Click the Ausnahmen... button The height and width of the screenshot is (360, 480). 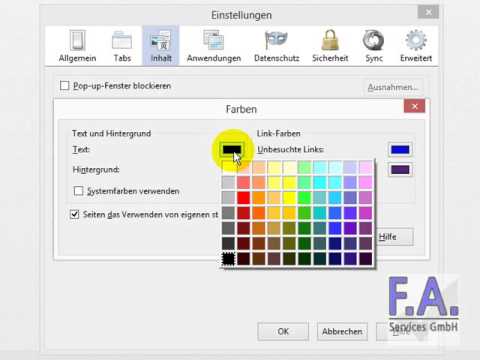click(x=393, y=87)
